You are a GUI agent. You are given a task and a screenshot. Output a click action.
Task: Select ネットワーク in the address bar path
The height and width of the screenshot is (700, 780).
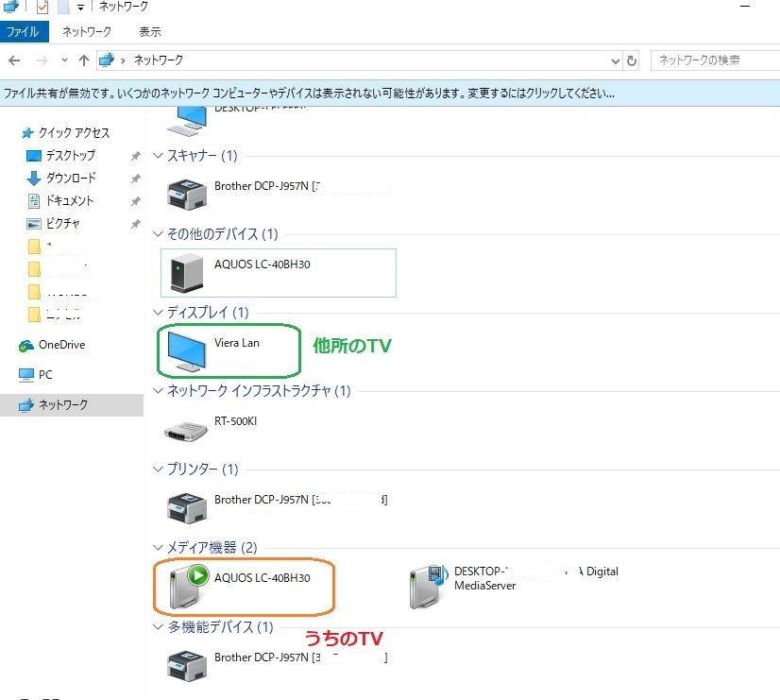click(x=159, y=60)
